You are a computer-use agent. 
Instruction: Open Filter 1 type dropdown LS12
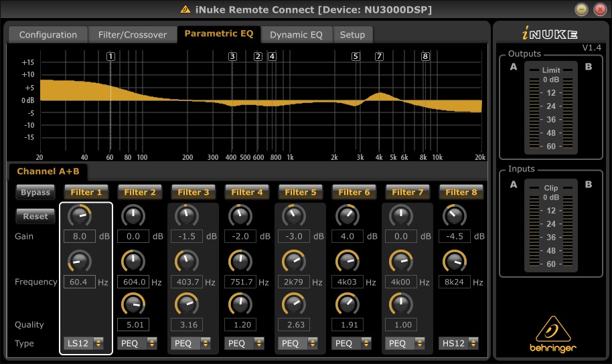[84, 343]
